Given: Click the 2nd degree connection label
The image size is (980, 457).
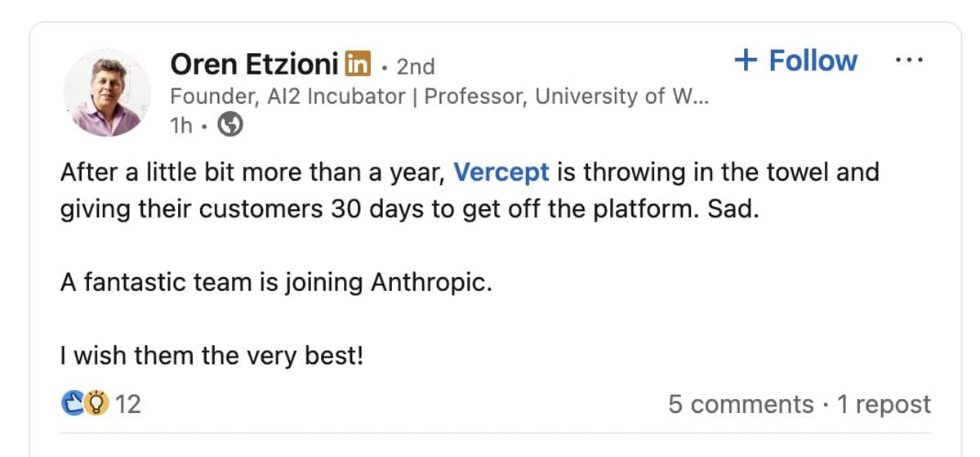Looking at the screenshot, I should (x=416, y=65).
